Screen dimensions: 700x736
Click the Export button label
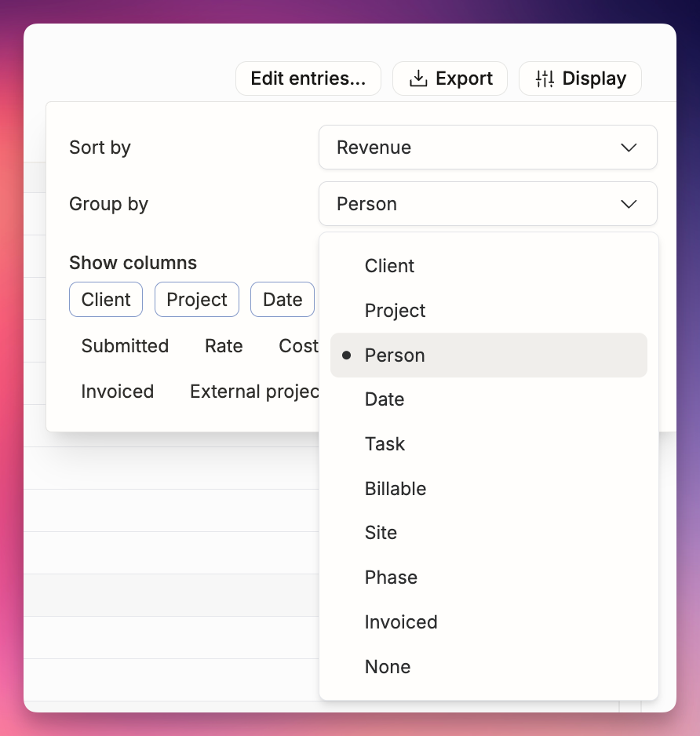pos(464,78)
